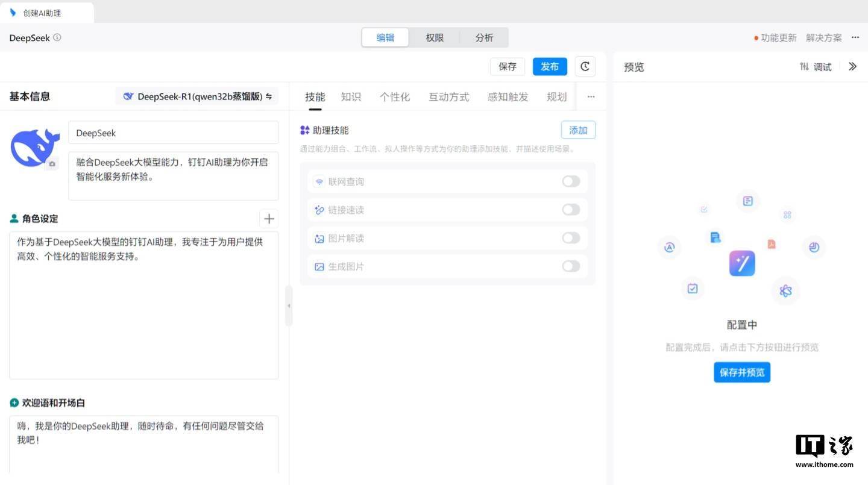
Task: Click the magic wand icon in preview
Action: [742, 263]
